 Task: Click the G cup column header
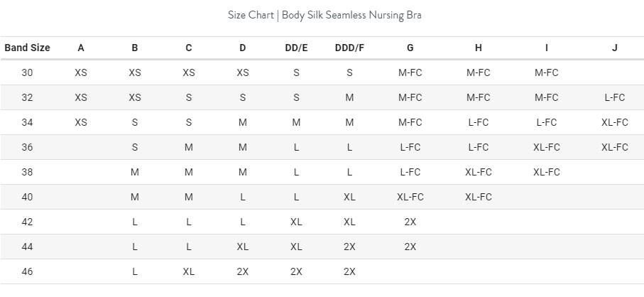tap(410, 48)
